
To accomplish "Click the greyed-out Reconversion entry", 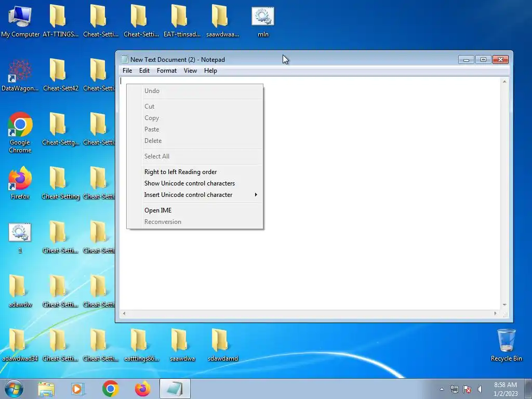I will tap(195, 222).
